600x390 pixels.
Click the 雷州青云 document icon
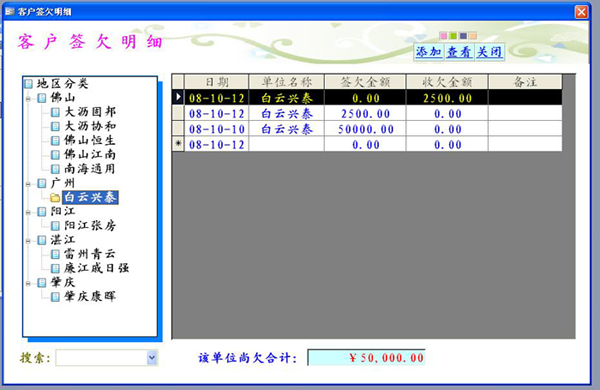click(55, 254)
